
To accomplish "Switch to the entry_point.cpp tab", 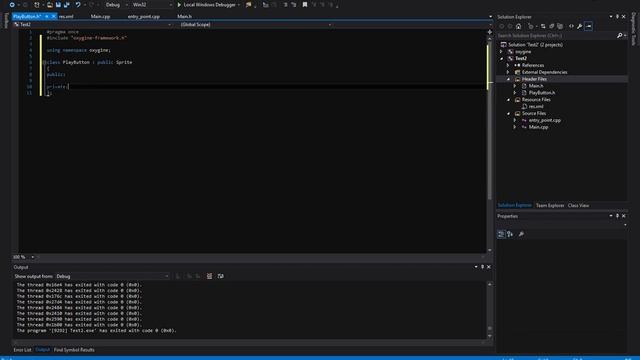I will (144, 16).
